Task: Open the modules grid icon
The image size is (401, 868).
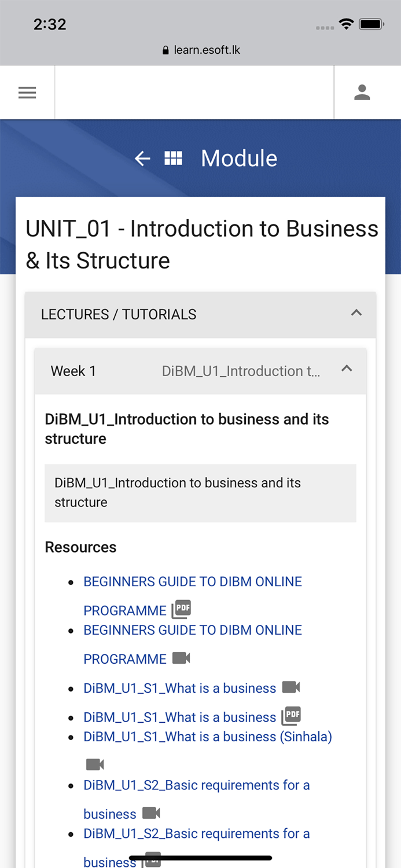Action: click(x=174, y=159)
